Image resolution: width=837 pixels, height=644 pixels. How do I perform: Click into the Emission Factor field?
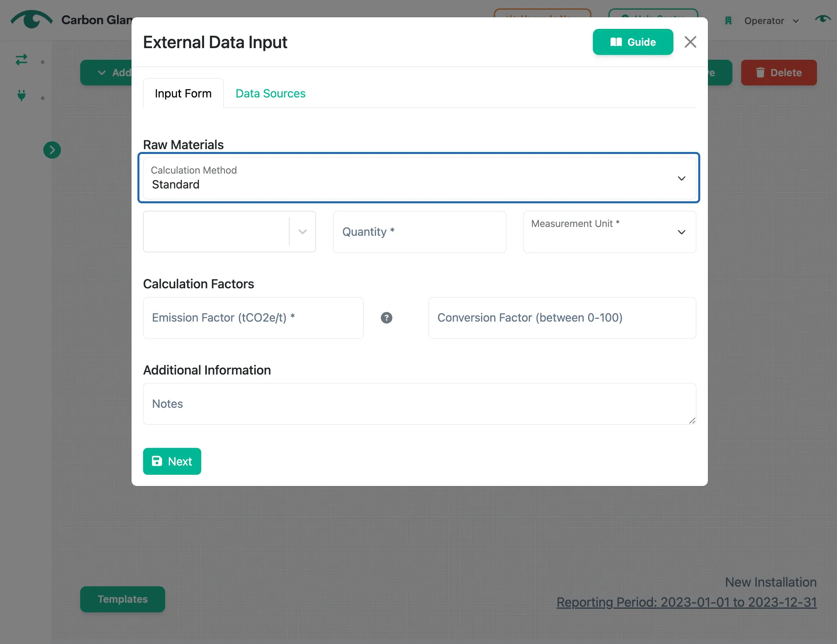click(253, 318)
